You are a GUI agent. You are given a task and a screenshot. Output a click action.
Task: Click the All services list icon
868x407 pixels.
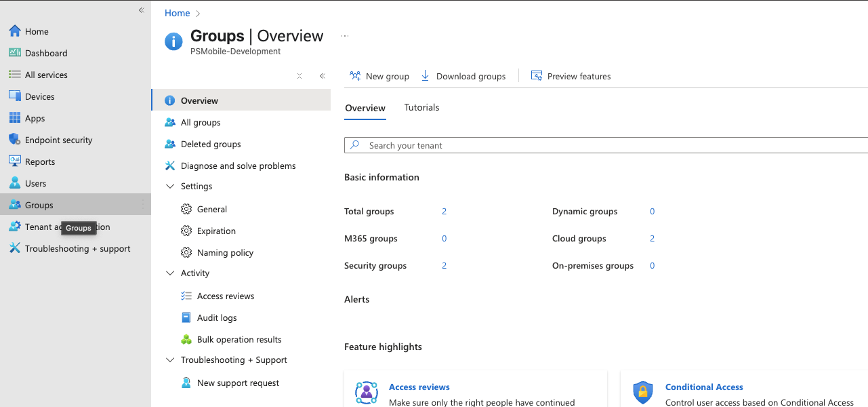coord(14,75)
